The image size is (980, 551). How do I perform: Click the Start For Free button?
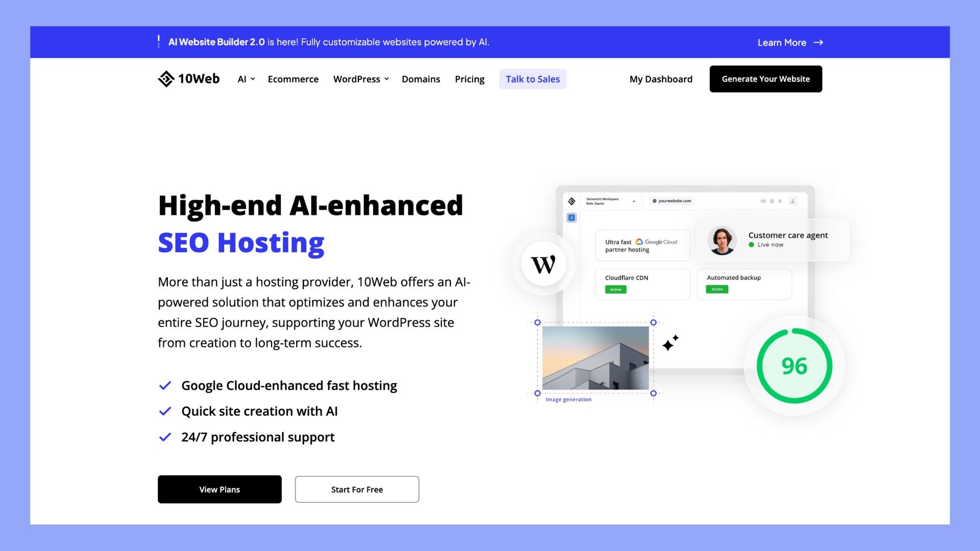tap(357, 489)
